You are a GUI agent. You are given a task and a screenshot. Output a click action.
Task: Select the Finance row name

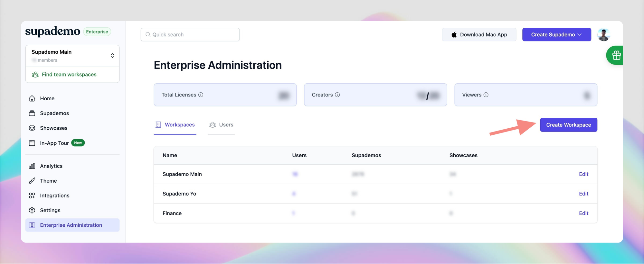pos(172,213)
